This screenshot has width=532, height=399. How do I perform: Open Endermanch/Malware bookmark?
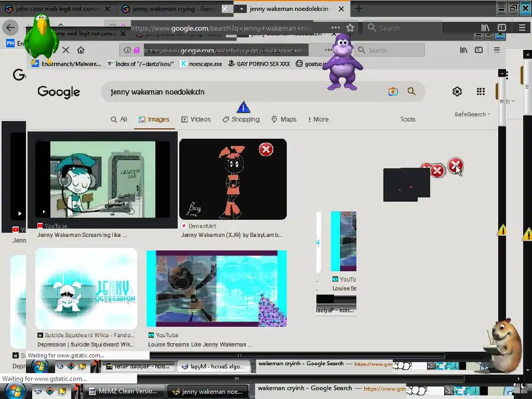pyautogui.click(x=66, y=64)
